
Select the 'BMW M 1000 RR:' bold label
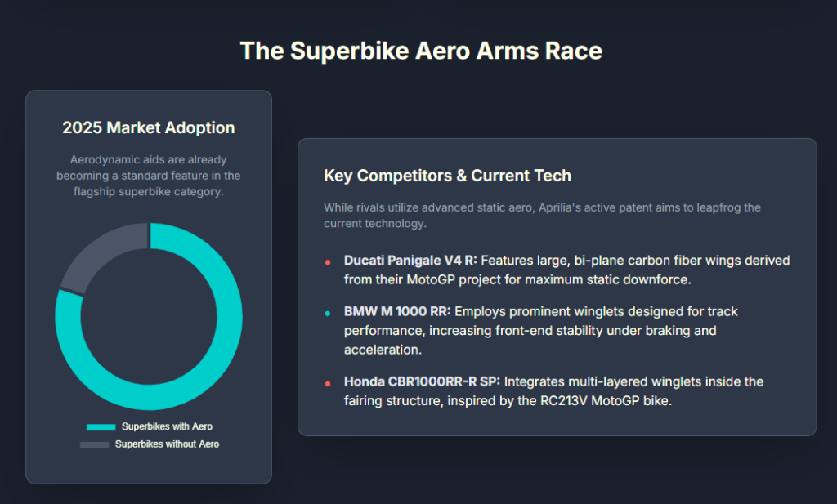click(397, 311)
